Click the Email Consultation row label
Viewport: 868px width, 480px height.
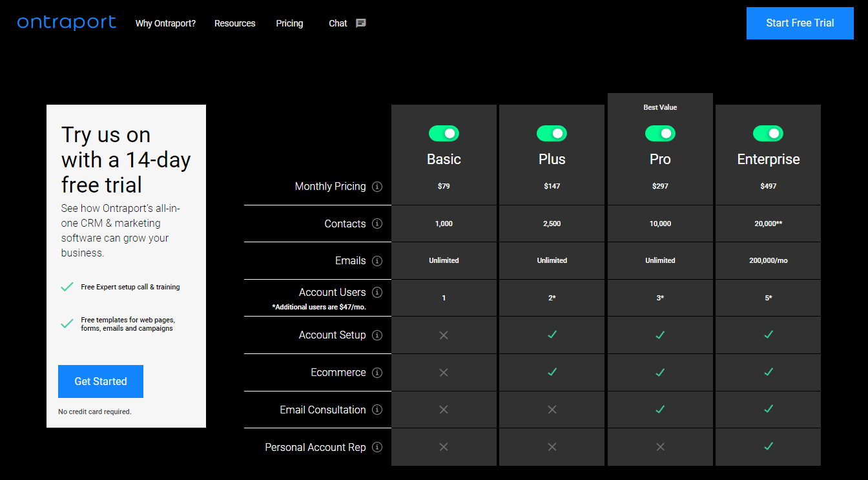point(323,410)
